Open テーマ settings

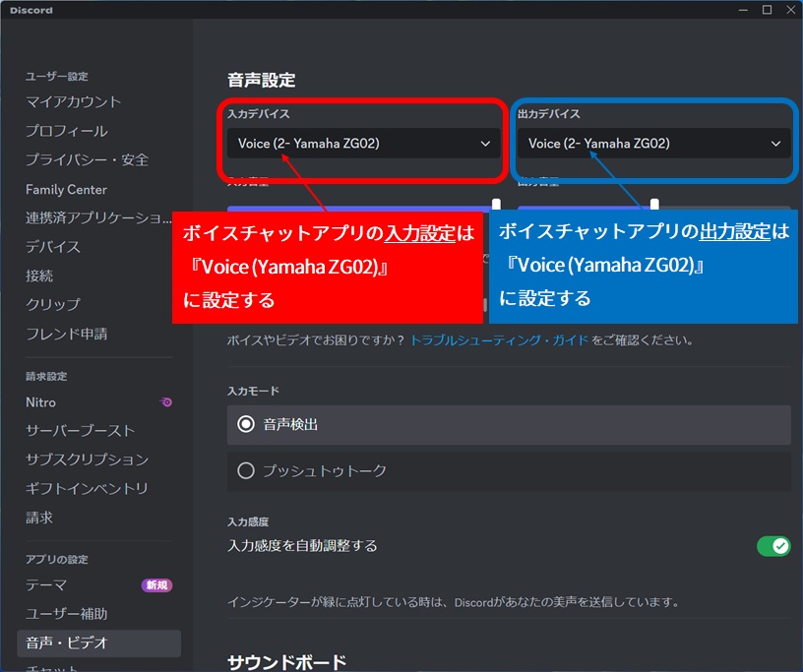(x=46, y=585)
